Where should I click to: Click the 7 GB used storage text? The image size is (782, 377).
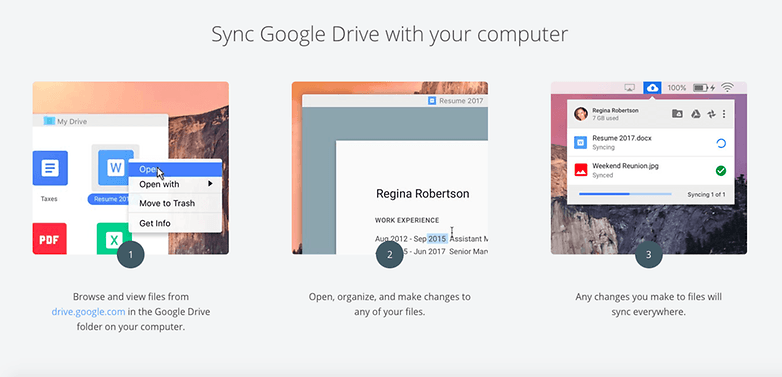[x=605, y=119]
